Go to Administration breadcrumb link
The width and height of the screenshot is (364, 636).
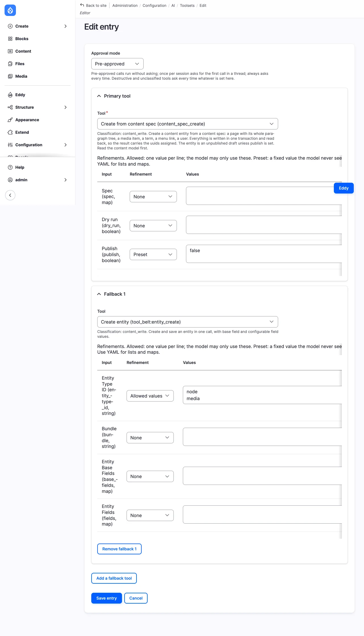tap(125, 5)
